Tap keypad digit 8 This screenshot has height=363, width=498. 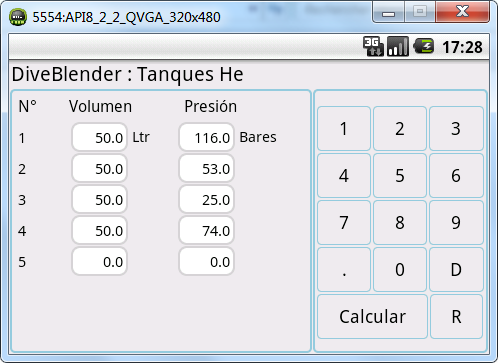(x=400, y=223)
